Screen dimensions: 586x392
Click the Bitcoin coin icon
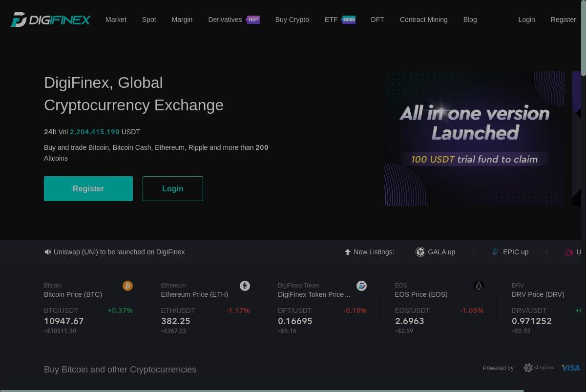coord(127,286)
